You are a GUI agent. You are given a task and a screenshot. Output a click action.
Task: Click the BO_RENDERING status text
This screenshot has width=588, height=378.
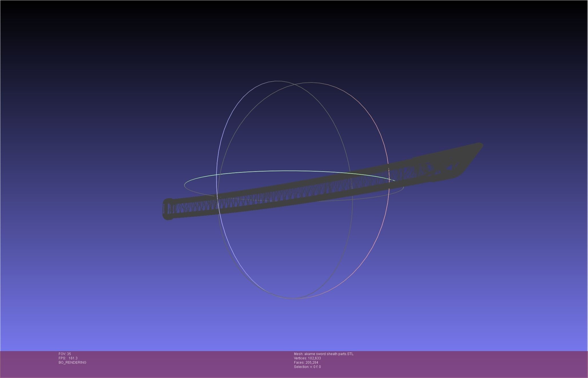(72, 363)
